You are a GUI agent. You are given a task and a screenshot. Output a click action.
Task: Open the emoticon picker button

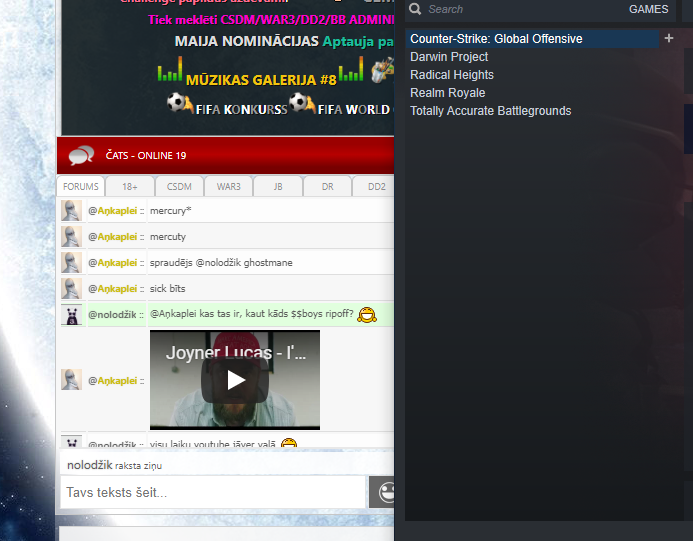(x=382, y=492)
